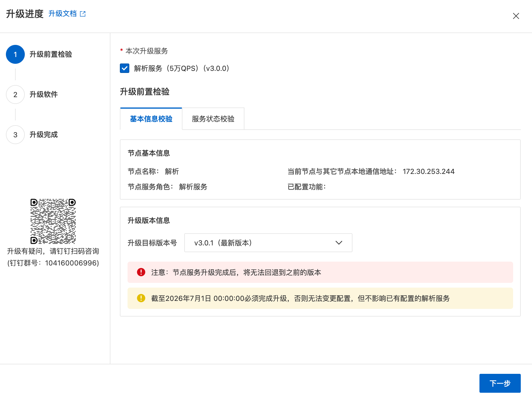Click the 升级完成 step label
This screenshot has height=401, width=532.
44,135
